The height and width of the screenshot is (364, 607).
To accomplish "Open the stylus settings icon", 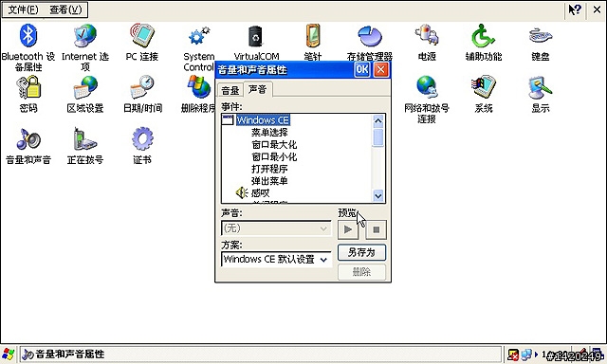I will click(313, 36).
